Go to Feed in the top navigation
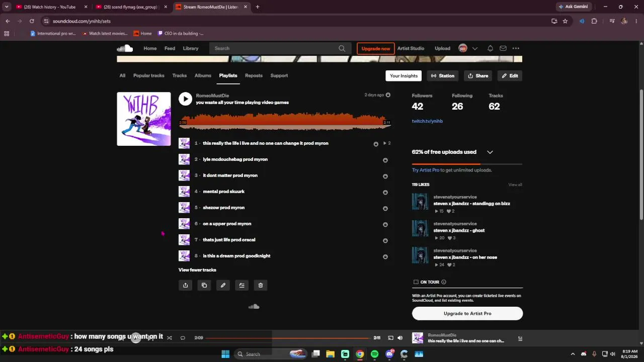The height and width of the screenshot is (362, 644). tap(170, 48)
